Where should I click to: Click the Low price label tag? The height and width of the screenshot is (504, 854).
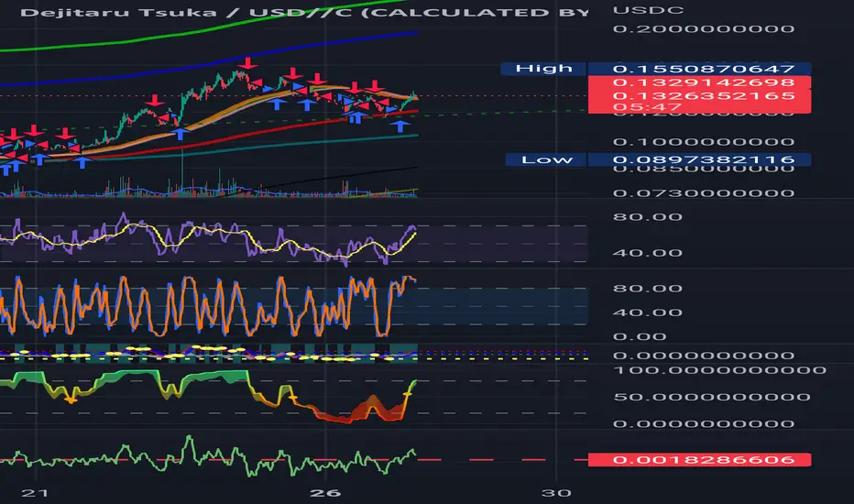pyautogui.click(x=546, y=159)
